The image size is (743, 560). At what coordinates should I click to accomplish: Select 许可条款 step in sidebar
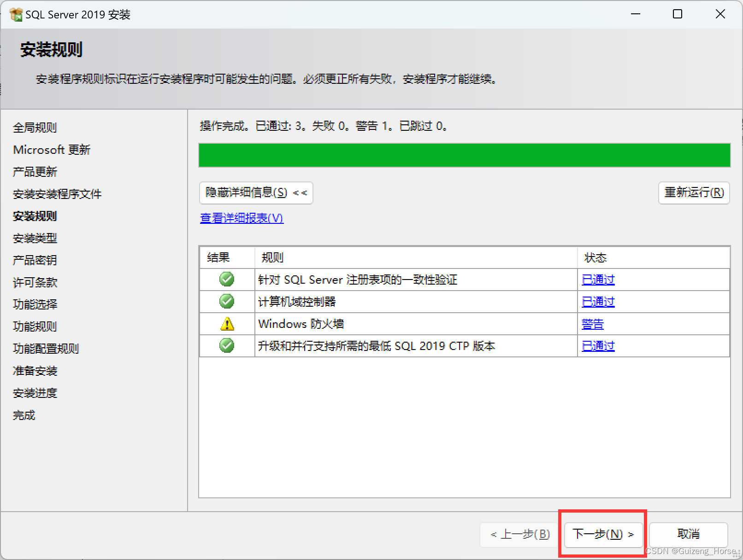click(x=35, y=282)
